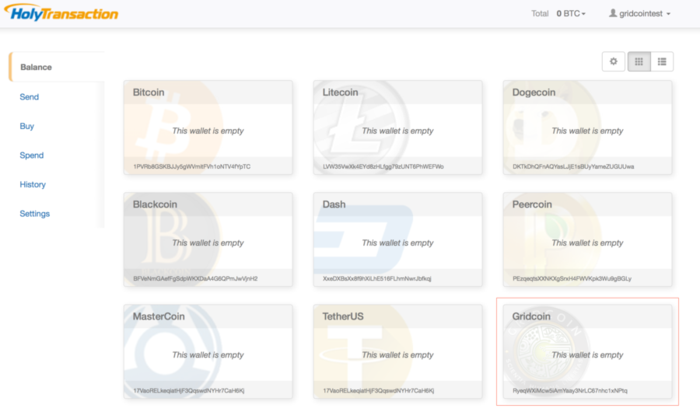The height and width of the screenshot is (412, 700).
Task: Go to the Send page
Action: tap(29, 97)
